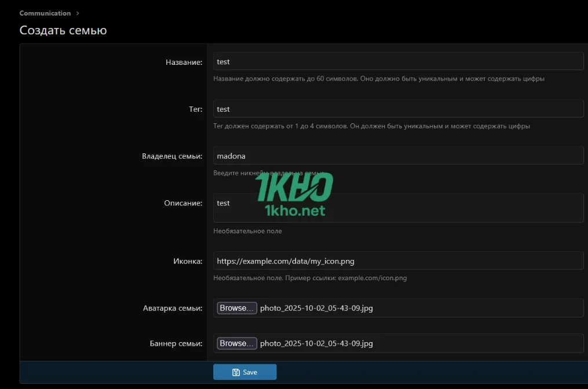
Task: Browse for the Баннер семьи file
Action: coord(236,343)
